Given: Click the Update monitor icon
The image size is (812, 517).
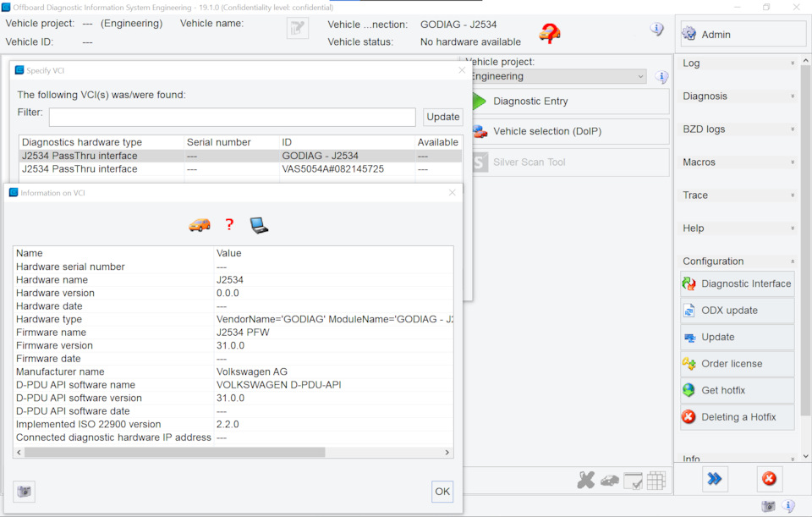Looking at the screenshot, I should click(x=689, y=338).
